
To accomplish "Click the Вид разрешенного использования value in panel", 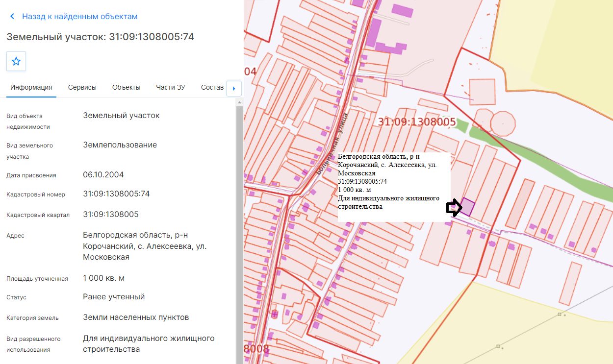I will pos(149,344).
